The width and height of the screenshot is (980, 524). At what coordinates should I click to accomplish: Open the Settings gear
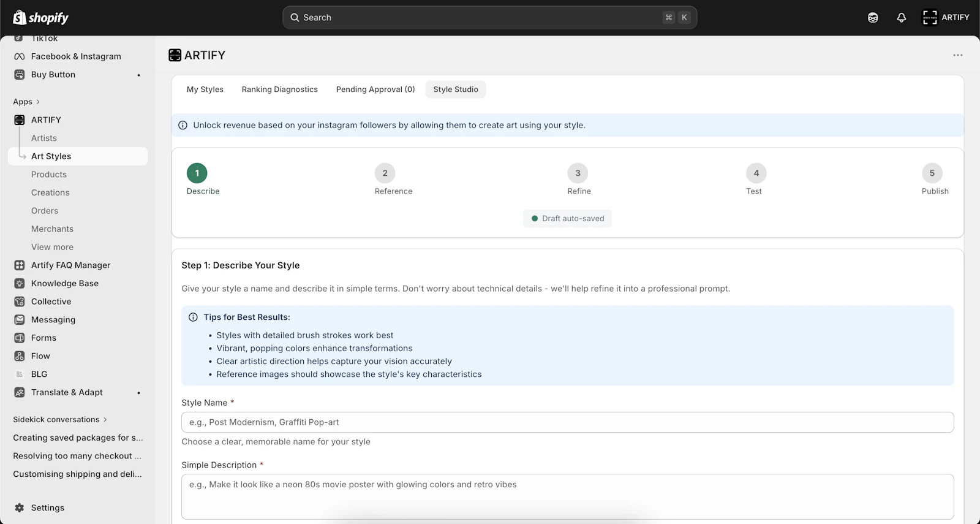(x=20, y=508)
